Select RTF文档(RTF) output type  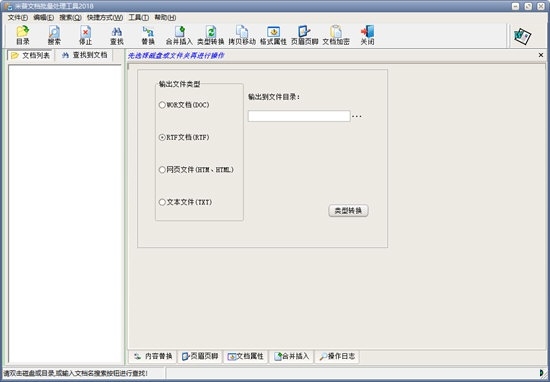tap(184, 138)
